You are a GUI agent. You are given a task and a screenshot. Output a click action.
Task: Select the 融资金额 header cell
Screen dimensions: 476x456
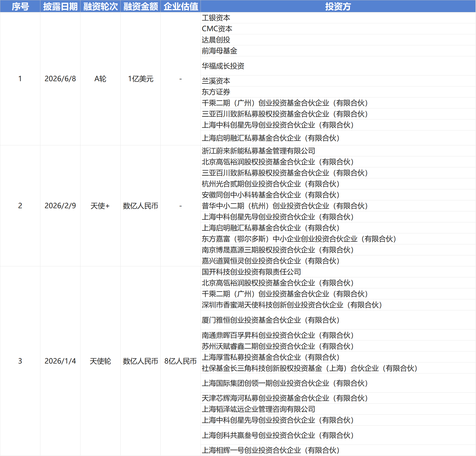tap(140, 6)
